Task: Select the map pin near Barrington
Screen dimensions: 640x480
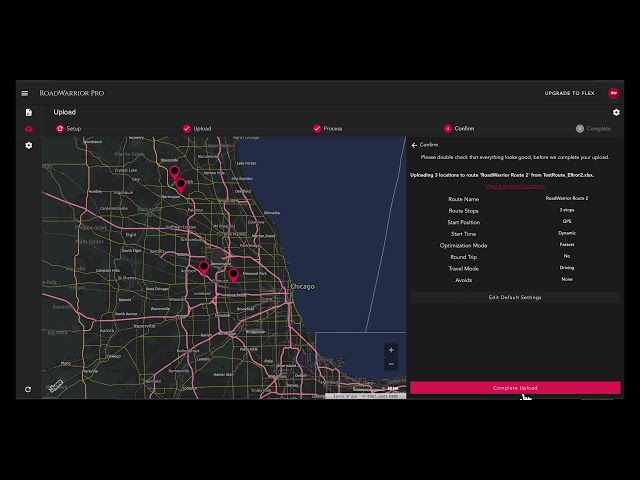Action: tap(181, 186)
